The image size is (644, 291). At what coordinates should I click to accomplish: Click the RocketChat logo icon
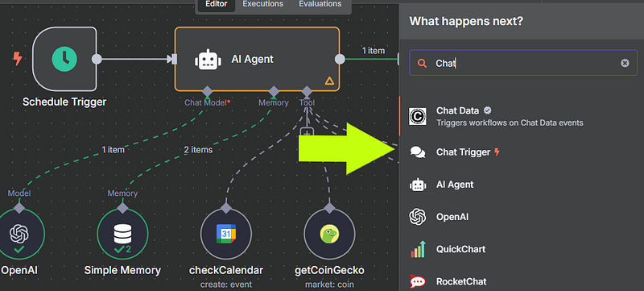[x=418, y=281]
